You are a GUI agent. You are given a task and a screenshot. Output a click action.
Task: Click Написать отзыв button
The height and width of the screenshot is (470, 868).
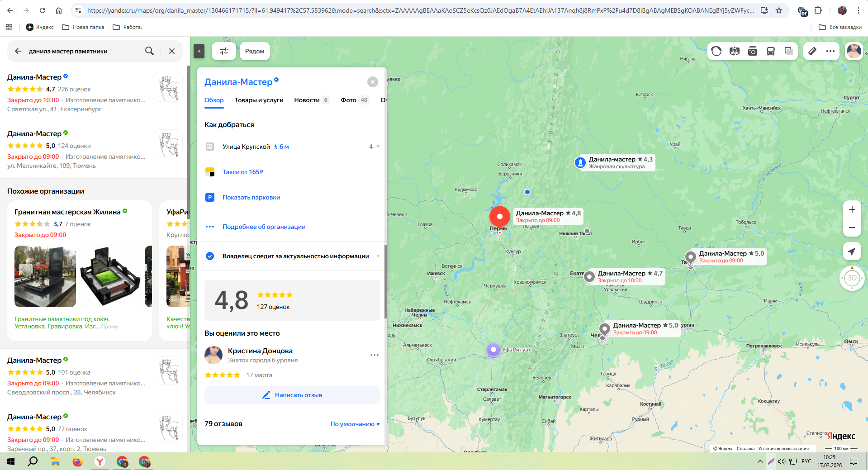(292, 395)
